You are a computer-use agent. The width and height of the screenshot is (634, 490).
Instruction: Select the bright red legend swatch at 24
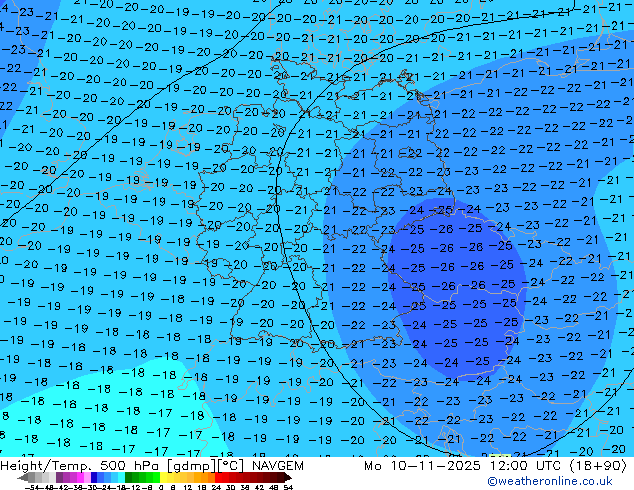(218, 477)
